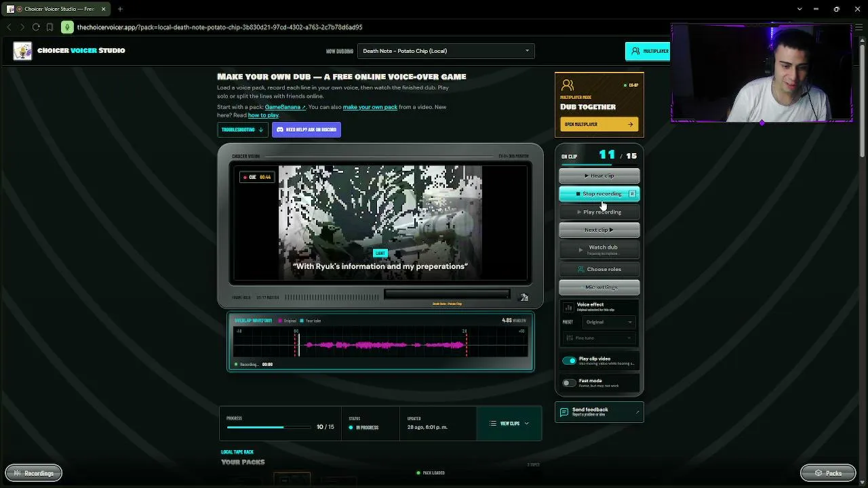Screen dimensions: 868x488
Task: Click the '28 ago, 6:01 p. m.' updated date
Action: [x=427, y=428]
